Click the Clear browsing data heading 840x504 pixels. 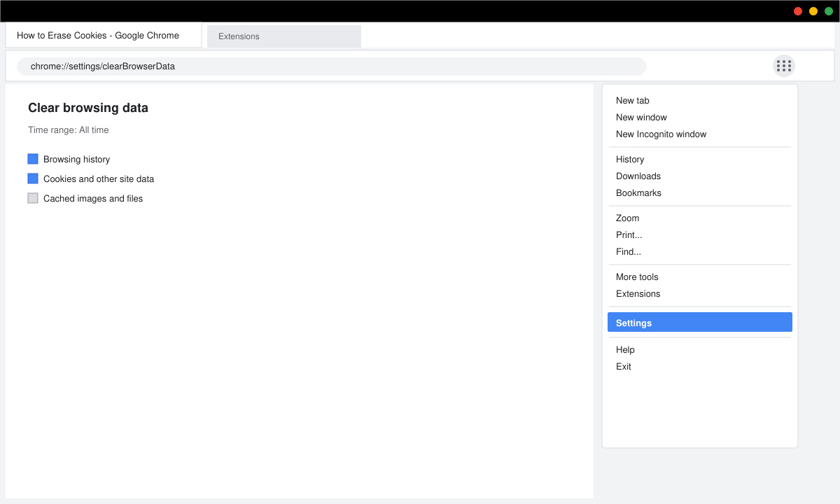88,108
